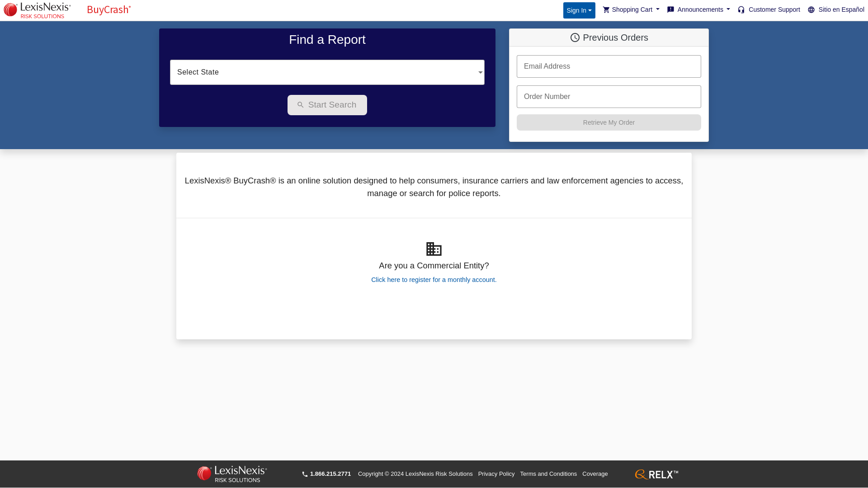
Task: Click the Shopping Cart icon
Action: 606,9
